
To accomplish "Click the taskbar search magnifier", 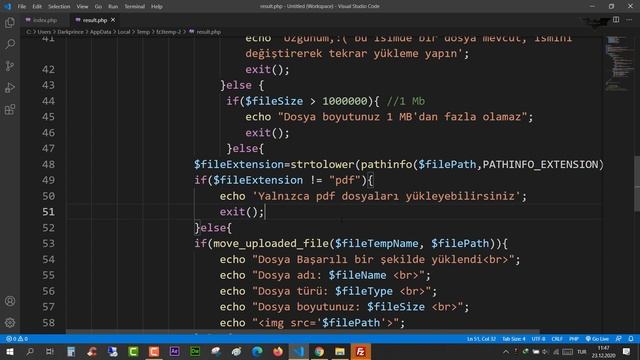I will pyautogui.click(x=29, y=351).
